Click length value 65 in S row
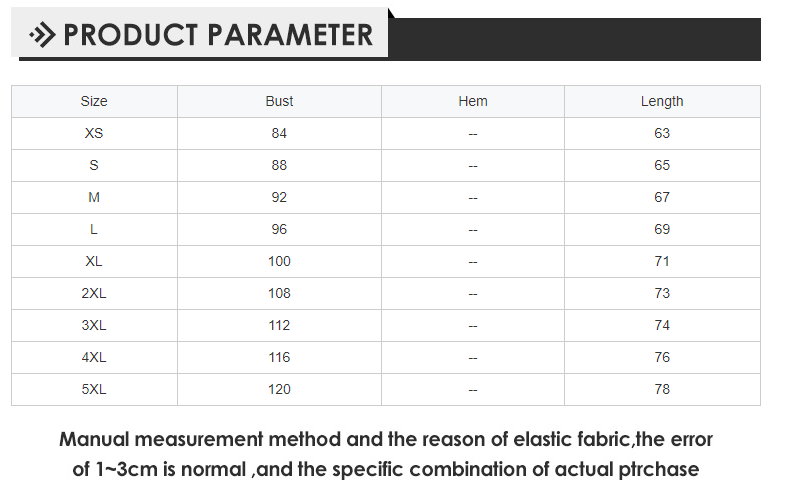This screenshot has height=497, width=798. pos(662,165)
